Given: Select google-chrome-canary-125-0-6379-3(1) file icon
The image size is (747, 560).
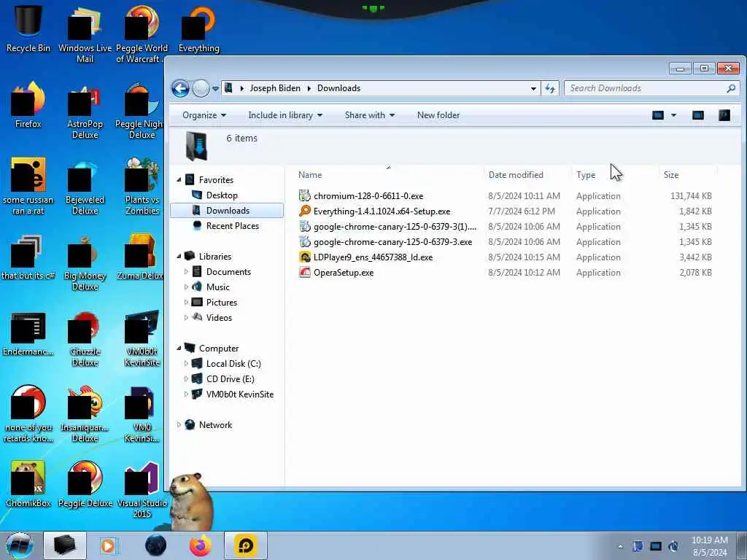Looking at the screenshot, I should 304,227.
